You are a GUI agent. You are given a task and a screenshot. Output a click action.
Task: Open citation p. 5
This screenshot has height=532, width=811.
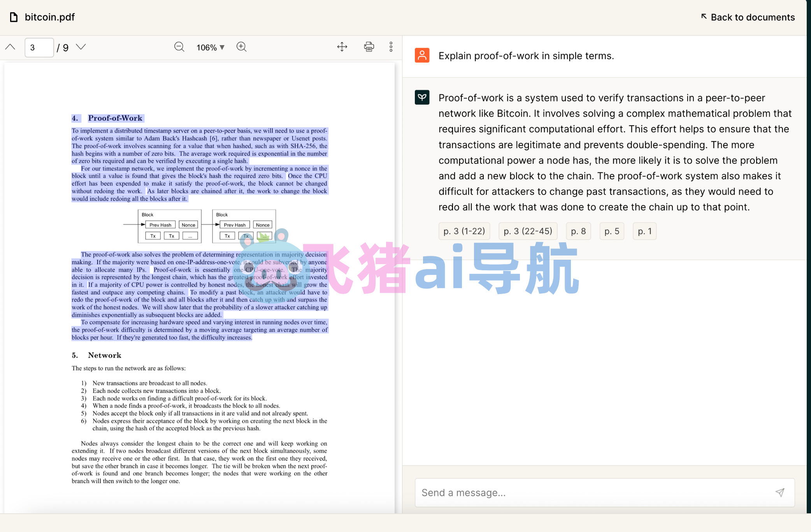pyautogui.click(x=612, y=231)
